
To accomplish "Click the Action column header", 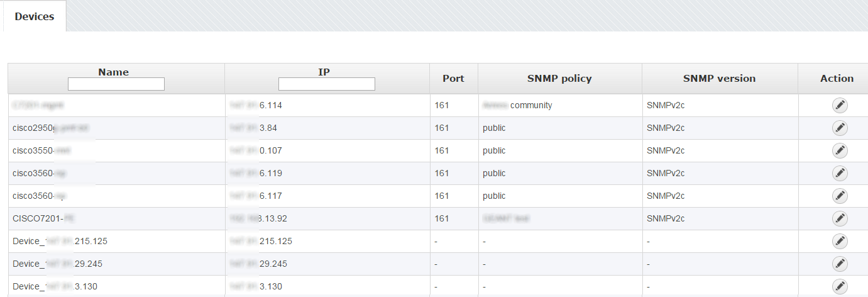I will (837, 79).
